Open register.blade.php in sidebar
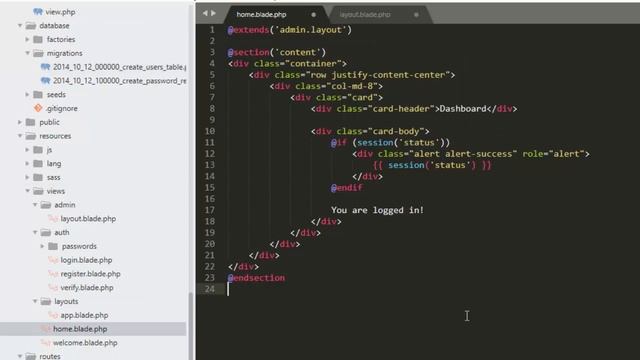This screenshot has width=640, height=360. pyautogui.click(x=90, y=274)
